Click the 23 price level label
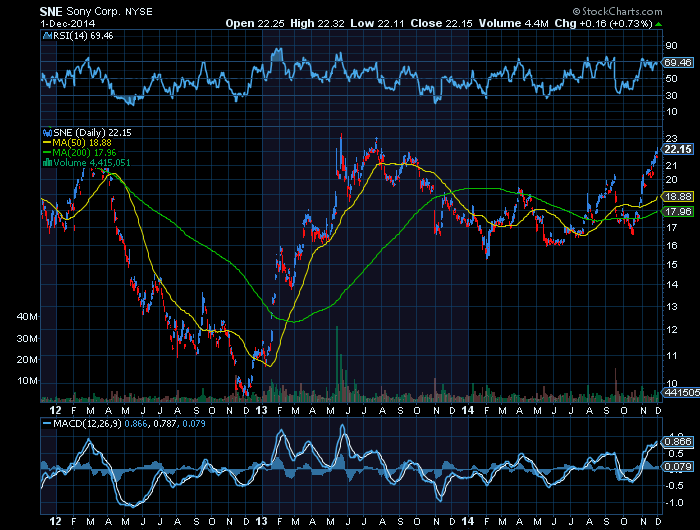The height and width of the screenshot is (530, 700). click(671, 138)
